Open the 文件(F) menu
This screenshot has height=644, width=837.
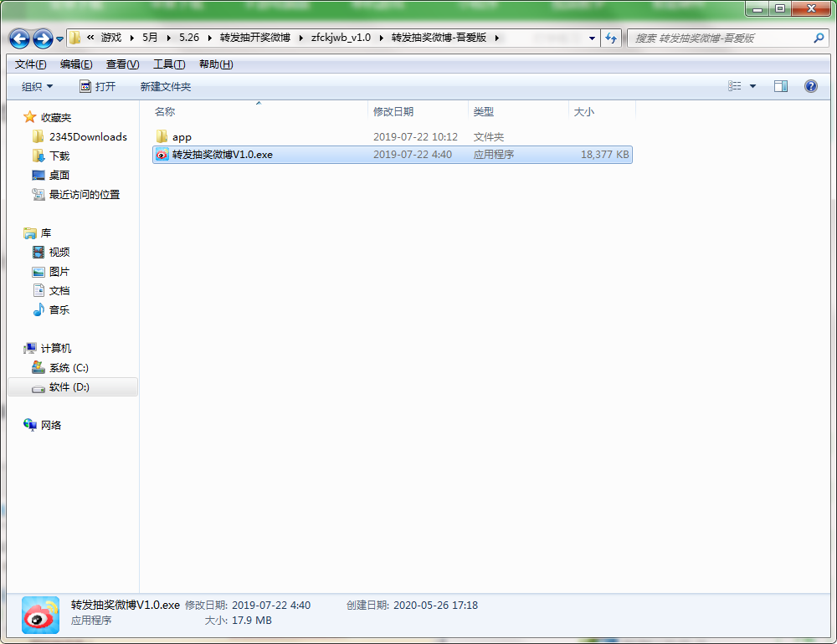point(30,64)
